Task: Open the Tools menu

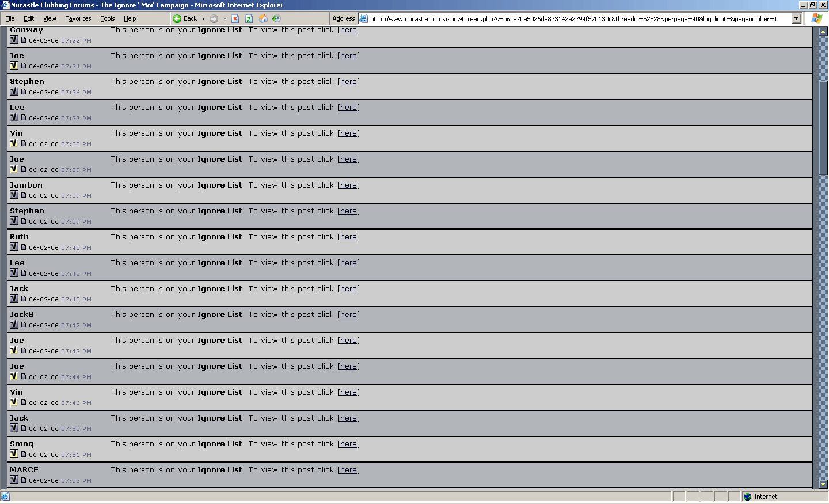Action: [x=107, y=19]
